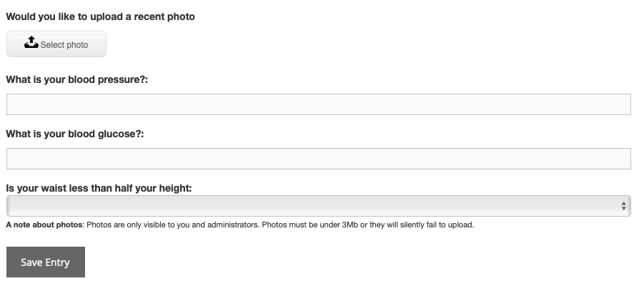The image size is (644, 286).
Task: Click the 'Save Entry' text on the gray button
Action: pos(46,262)
